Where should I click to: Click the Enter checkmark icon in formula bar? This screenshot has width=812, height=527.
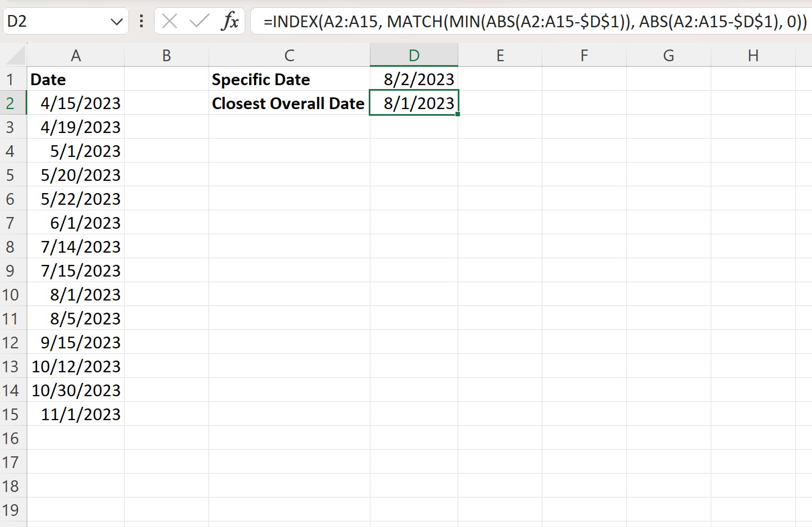[x=197, y=21]
